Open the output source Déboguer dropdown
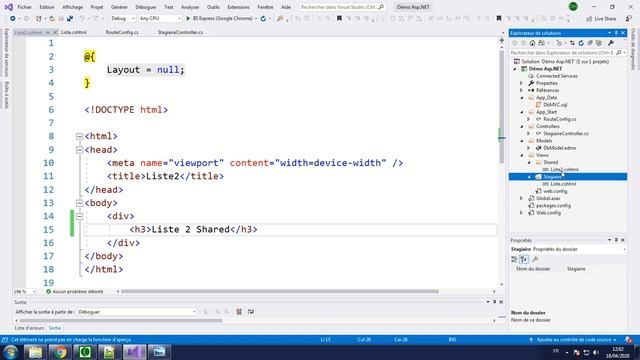The height and width of the screenshot is (360, 640). (x=137, y=312)
